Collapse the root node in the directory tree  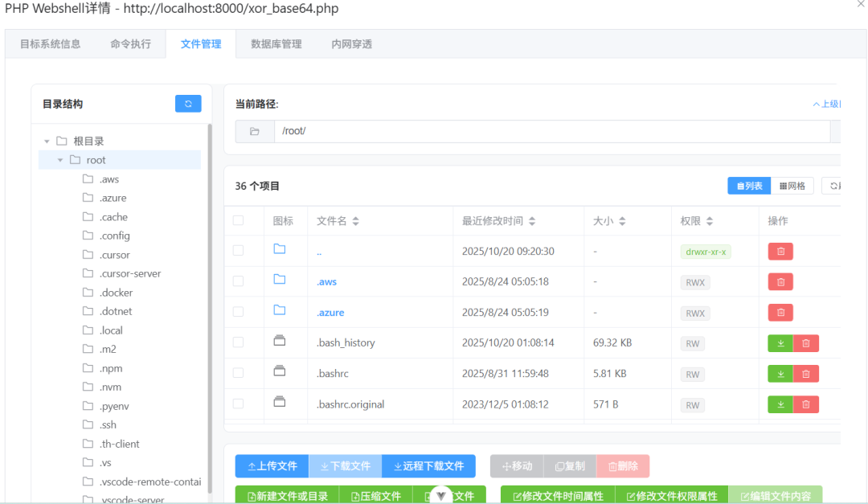click(59, 159)
